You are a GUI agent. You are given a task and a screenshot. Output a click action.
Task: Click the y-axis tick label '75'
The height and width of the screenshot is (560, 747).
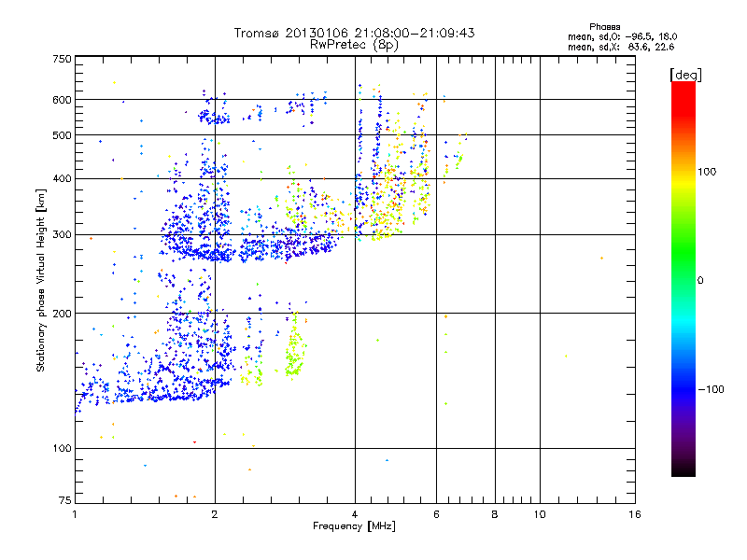coord(64,500)
